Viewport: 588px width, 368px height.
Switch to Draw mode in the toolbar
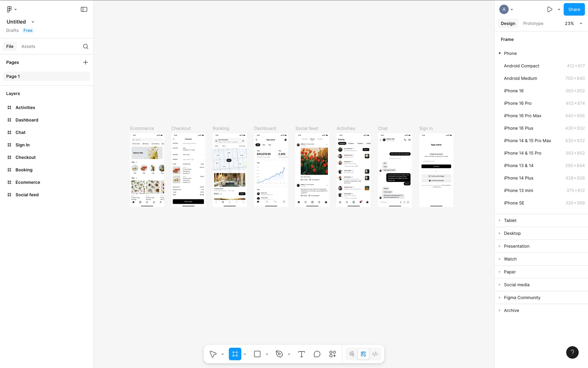pyautogui.click(x=352, y=354)
